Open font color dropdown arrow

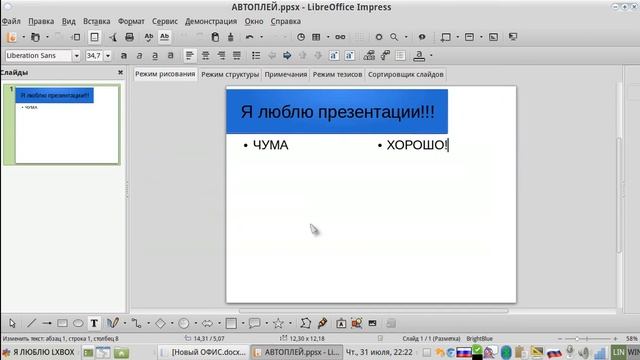[x=431, y=56]
